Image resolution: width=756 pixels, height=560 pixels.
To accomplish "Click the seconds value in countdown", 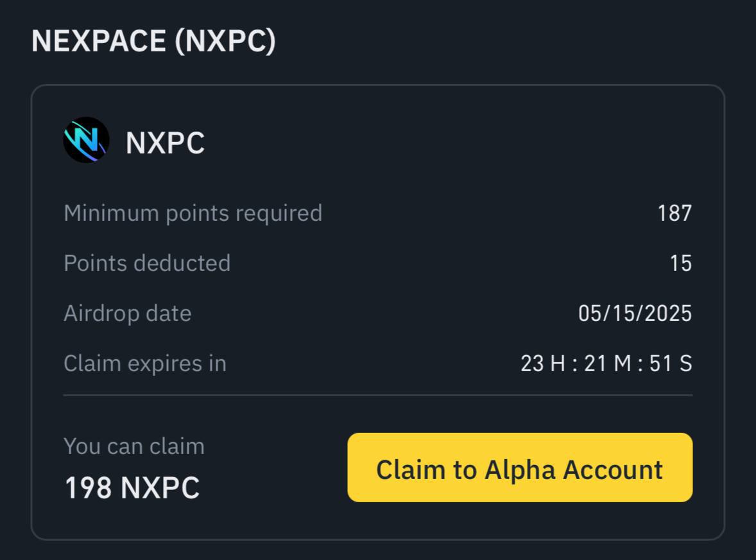I will point(671,363).
